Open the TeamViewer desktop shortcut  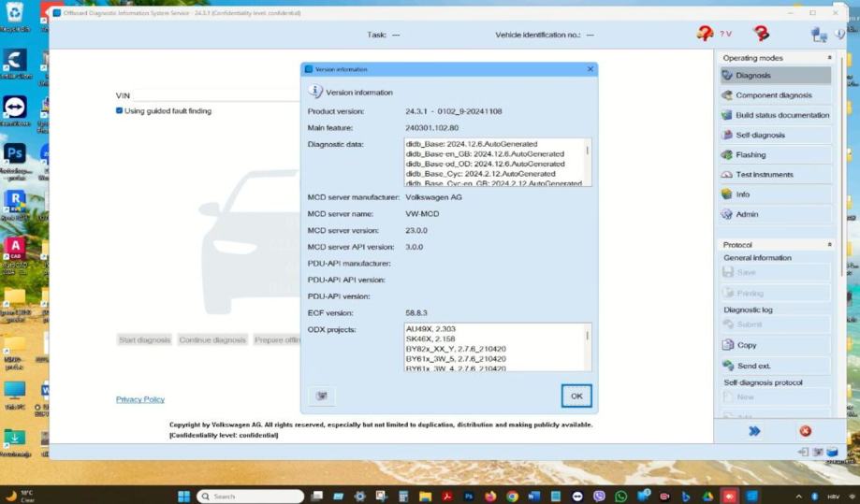tap(15, 111)
